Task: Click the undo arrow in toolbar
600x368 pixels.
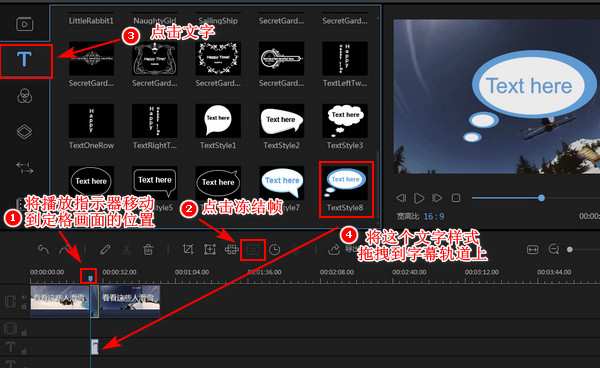Action: coord(43,250)
